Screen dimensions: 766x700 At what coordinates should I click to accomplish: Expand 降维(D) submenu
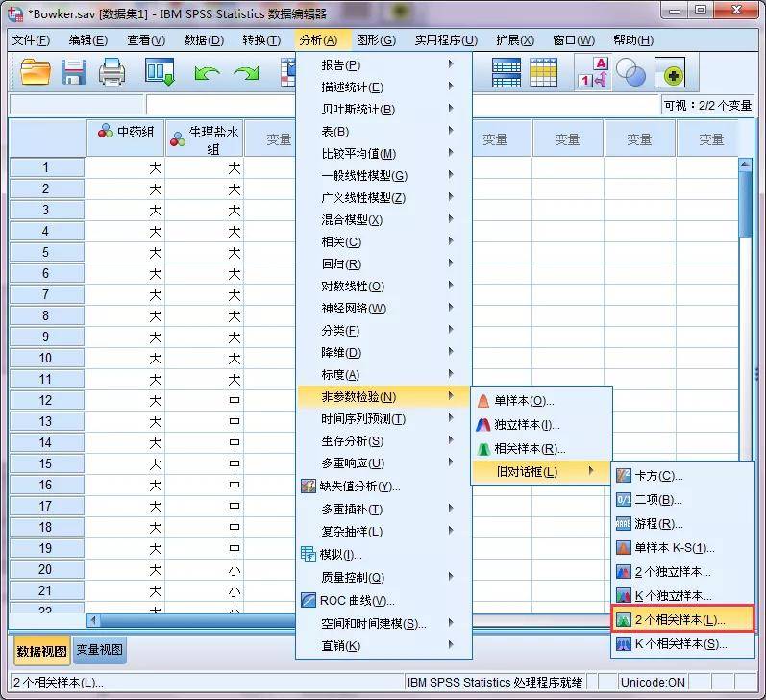click(x=384, y=353)
